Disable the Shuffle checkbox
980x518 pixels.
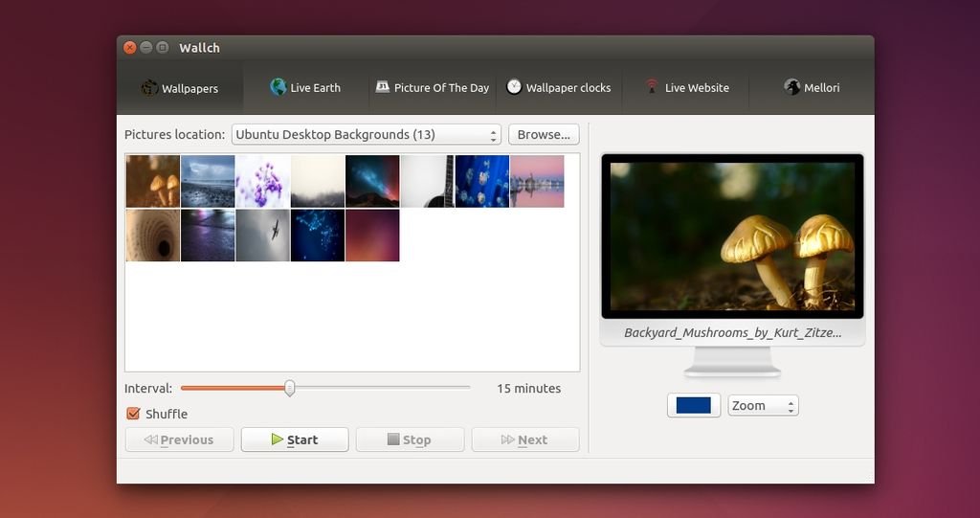click(x=133, y=414)
